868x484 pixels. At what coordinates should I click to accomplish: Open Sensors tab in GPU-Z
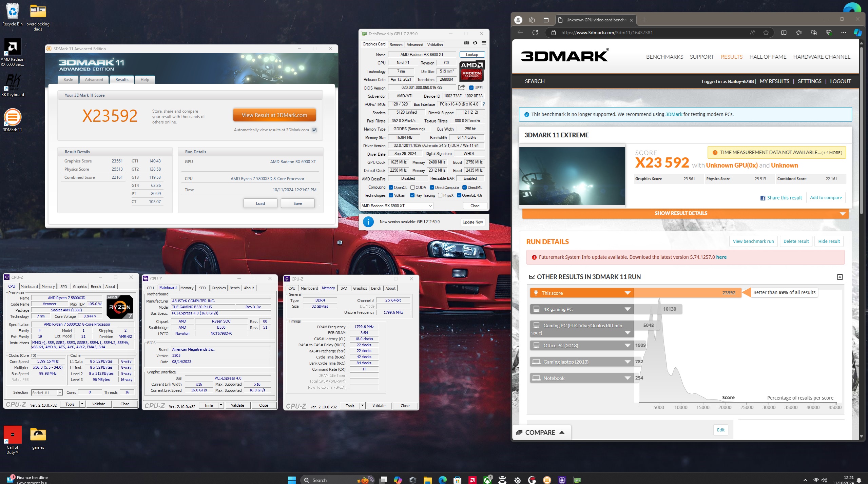click(396, 45)
